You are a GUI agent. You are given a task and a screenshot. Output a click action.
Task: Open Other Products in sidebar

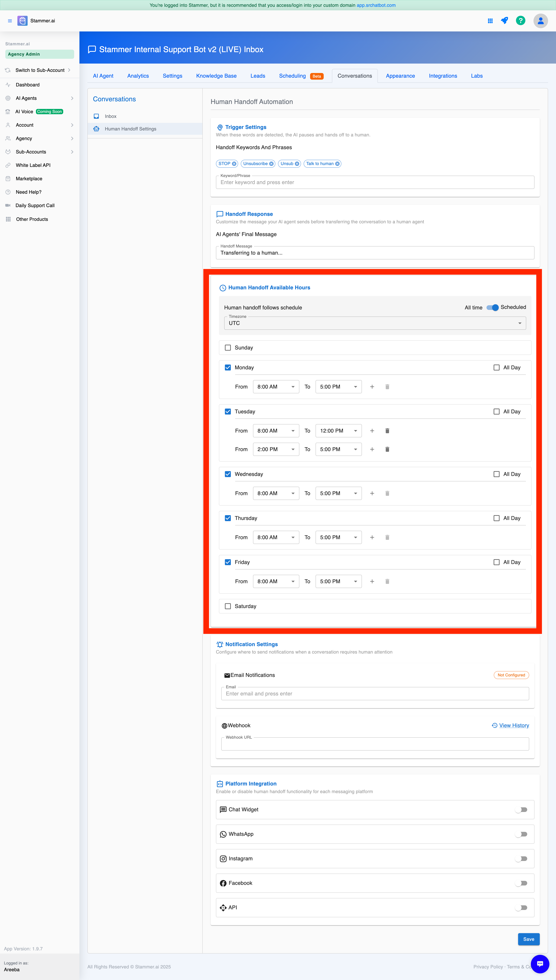(32, 219)
